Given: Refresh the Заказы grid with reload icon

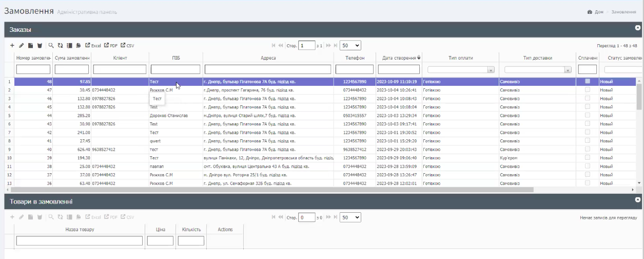Looking at the screenshot, I should click(60, 45).
